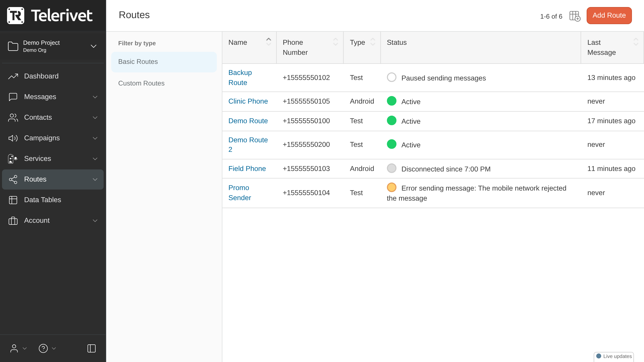Click the Contacts people icon

(13, 117)
